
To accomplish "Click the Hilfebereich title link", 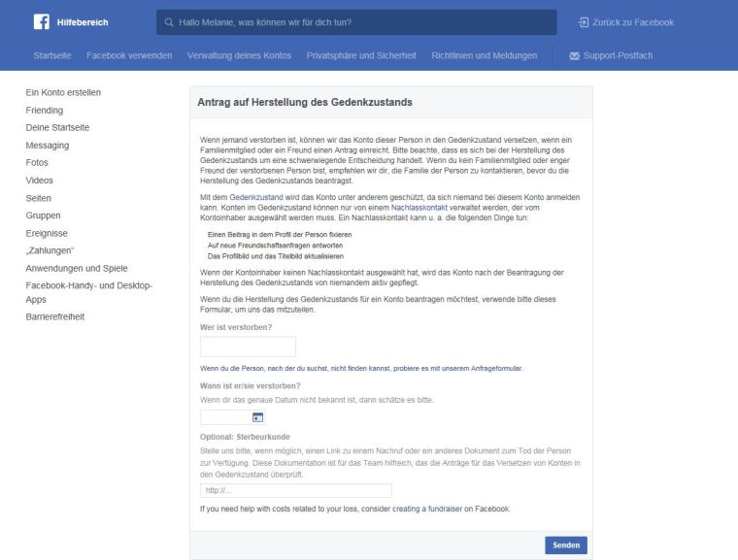I will [x=83, y=22].
